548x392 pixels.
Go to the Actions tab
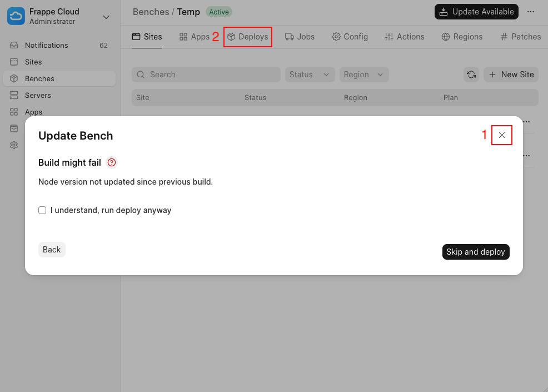(x=404, y=37)
